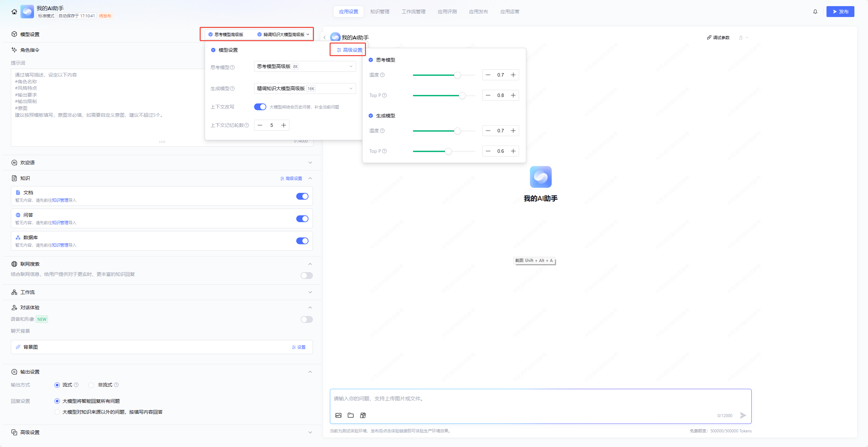The height and width of the screenshot is (447, 868).
Task: Click the image upload icon in chat input
Action: [x=338, y=415]
